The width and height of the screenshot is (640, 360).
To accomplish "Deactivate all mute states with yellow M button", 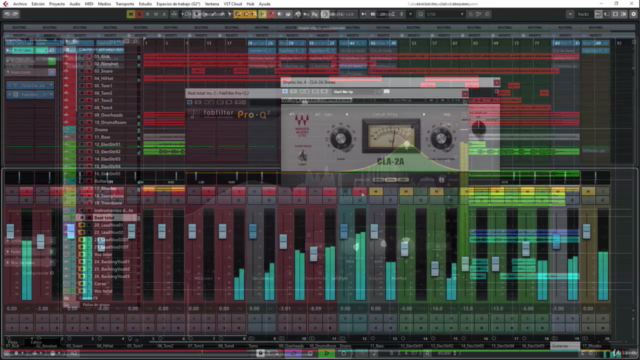I will click(x=131, y=14).
